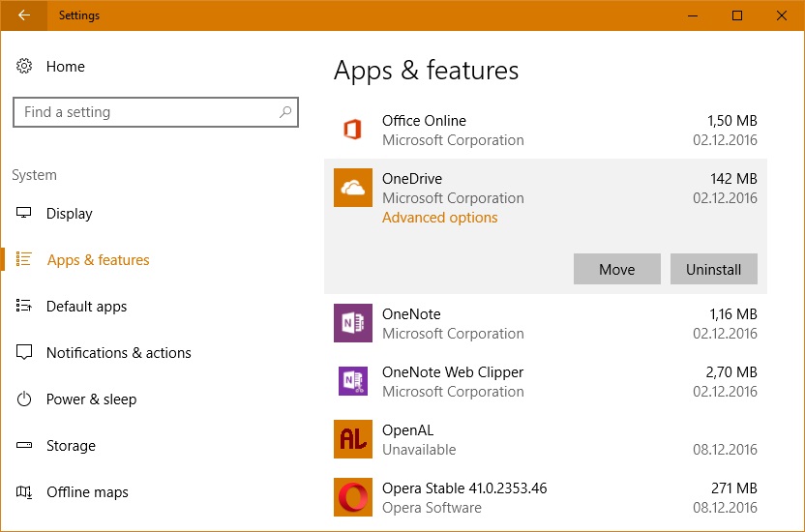Viewport: 805px width, 532px height.
Task: Click the OneDrive cloud icon
Action: point(353,188)
